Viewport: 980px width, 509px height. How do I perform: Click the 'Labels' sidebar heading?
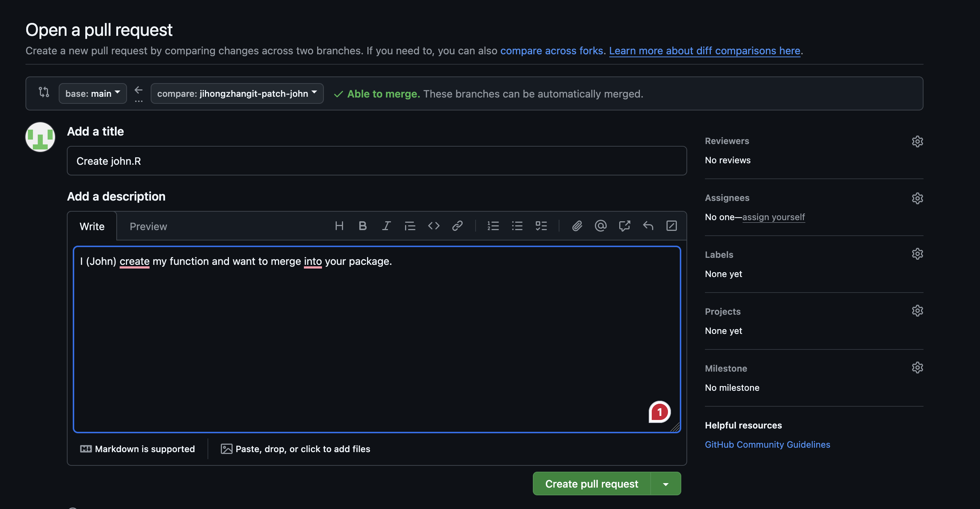coord(719,255)
